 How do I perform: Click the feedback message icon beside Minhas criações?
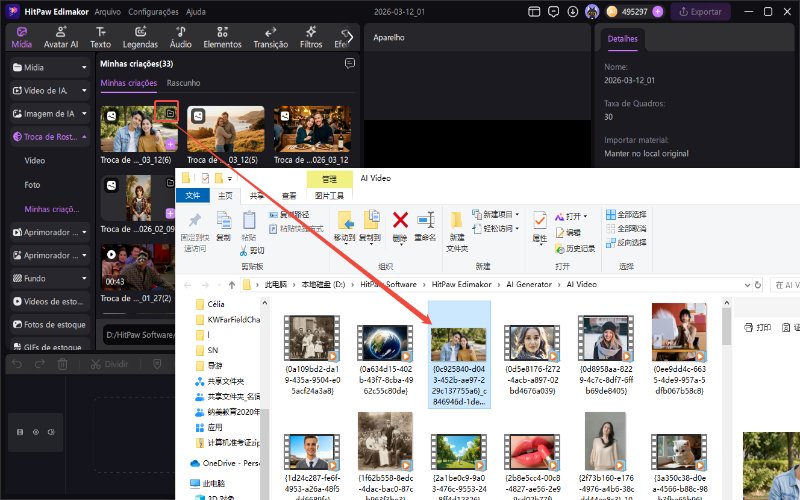[x=349, y=63]
